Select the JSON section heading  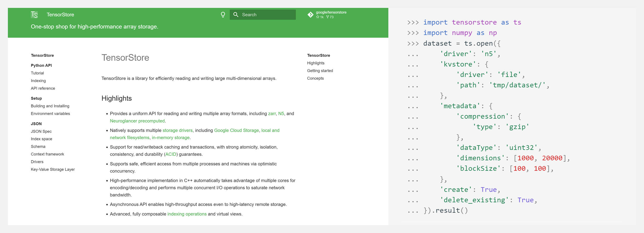click(36, 124)
